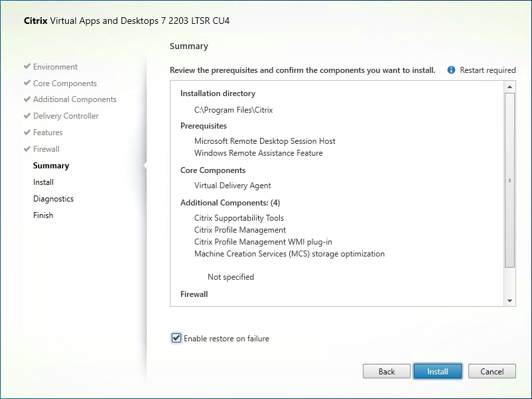
Task: Click the scrollbar down arrow
Action: [x=509, y=301]
